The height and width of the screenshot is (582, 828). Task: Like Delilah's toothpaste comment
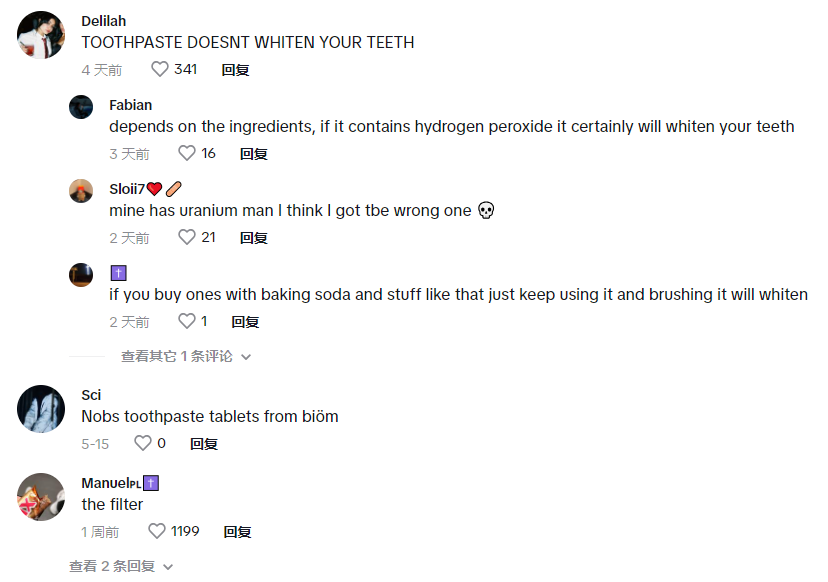click(160, 70)
